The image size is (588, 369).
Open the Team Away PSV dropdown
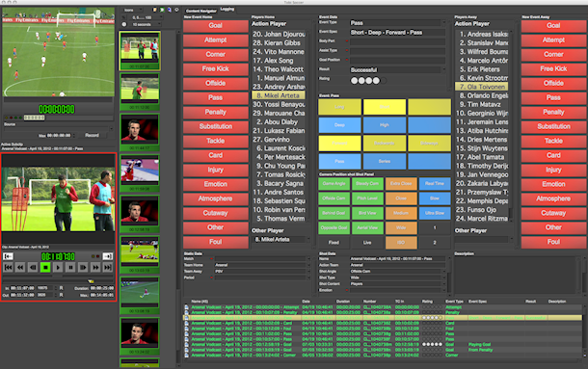262,271
